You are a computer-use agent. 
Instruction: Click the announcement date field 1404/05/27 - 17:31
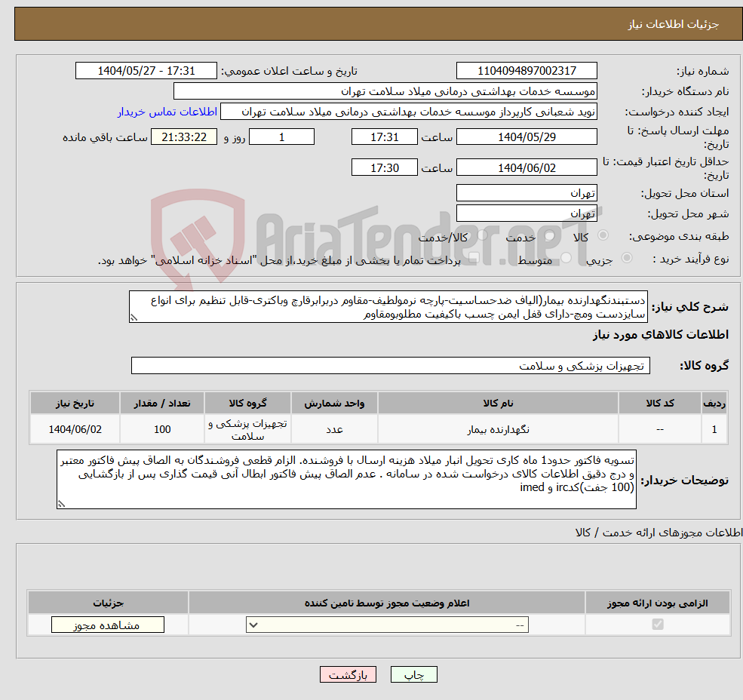coord(146,71)
